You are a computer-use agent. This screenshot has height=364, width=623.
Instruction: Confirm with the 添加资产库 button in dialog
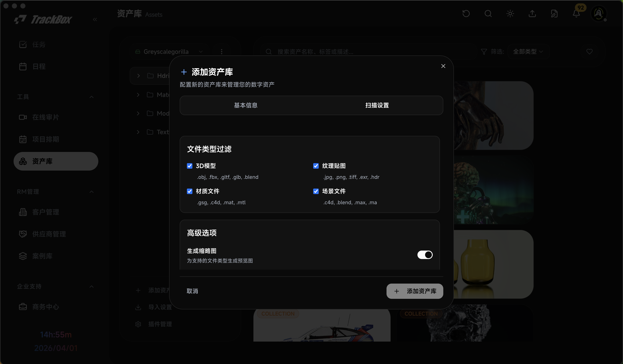click(414, 291)
